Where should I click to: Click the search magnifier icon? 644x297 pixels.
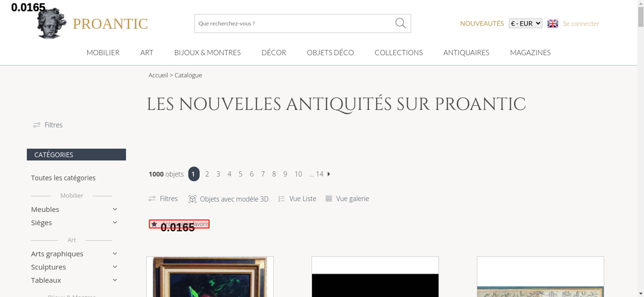tap(400, 23)
